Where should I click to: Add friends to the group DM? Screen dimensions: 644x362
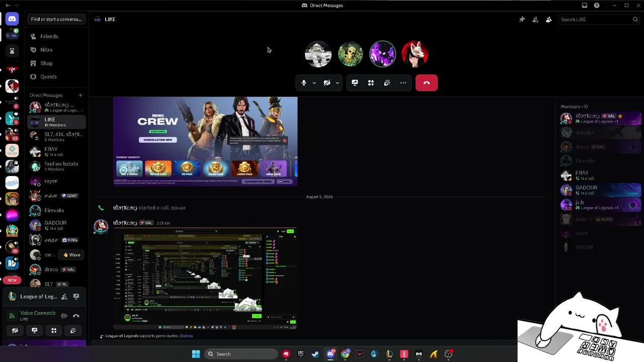(x=535, y=20)
